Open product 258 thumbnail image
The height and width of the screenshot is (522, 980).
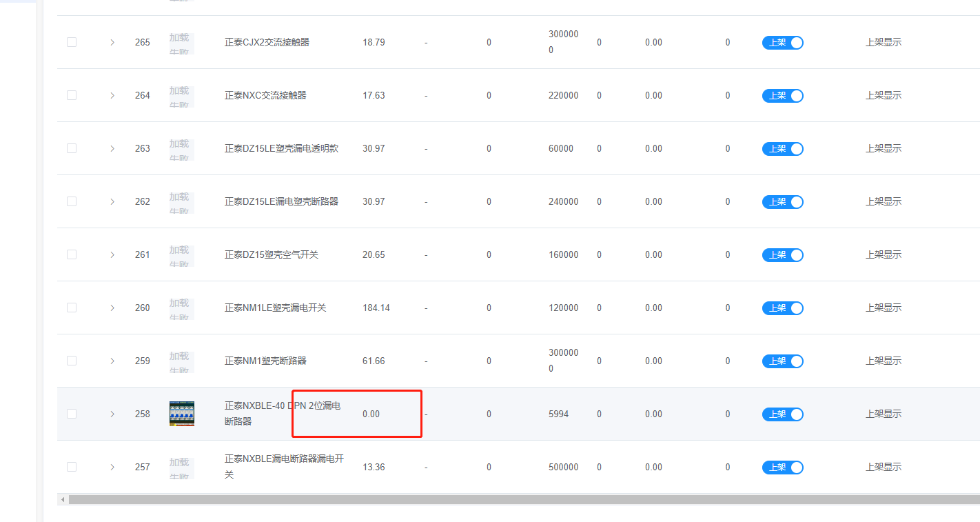pos(182,414)
